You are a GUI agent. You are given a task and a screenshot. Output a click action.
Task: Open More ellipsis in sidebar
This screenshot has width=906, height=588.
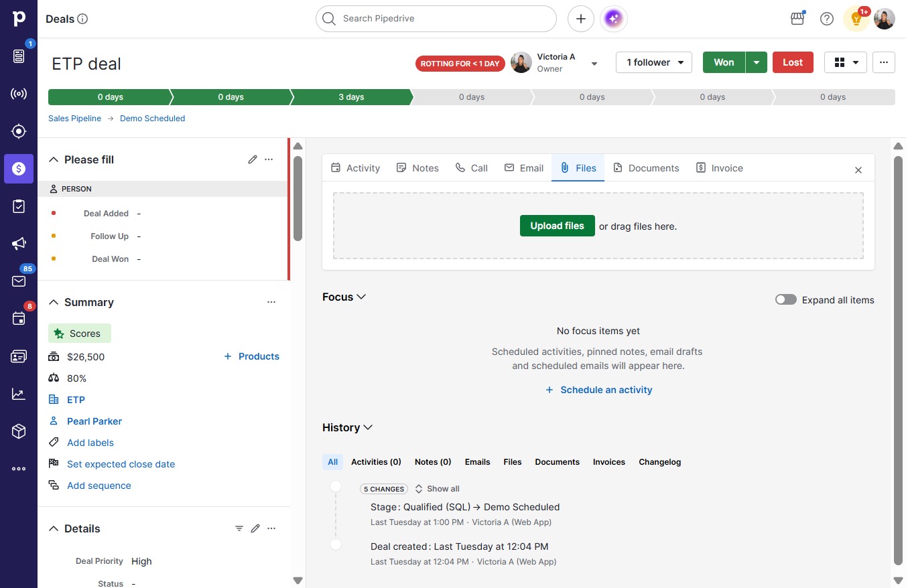coord(19,469)
